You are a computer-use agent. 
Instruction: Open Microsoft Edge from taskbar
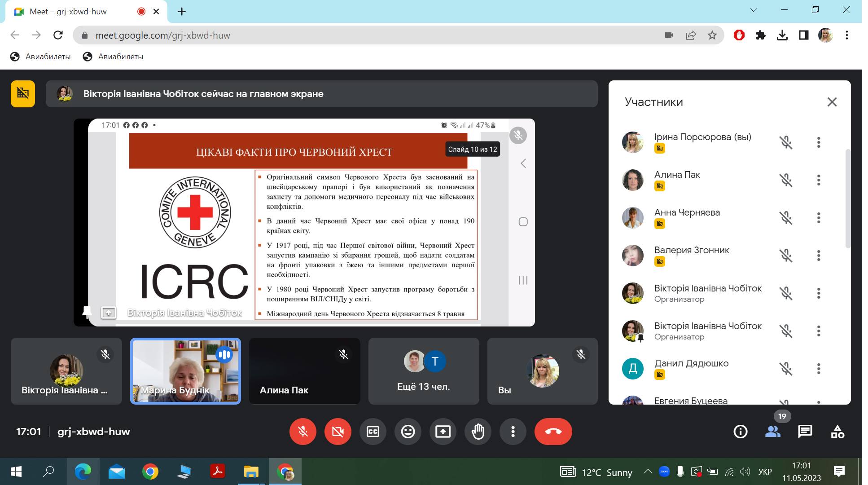click(83, 472)
